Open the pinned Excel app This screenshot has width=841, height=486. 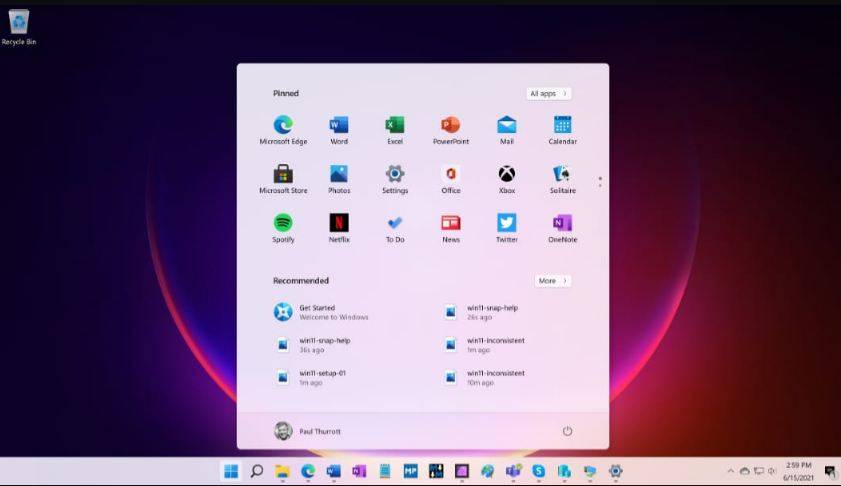pos(395,130)
